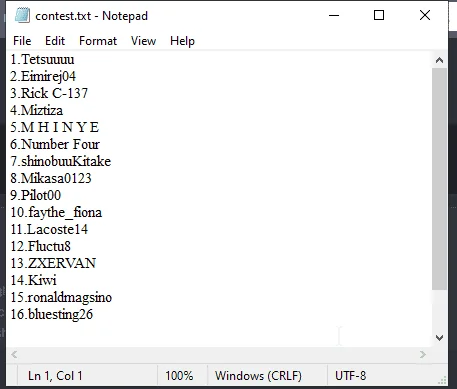The width and height of the screenshot is (457, 389).
Task: Click the line '12.Fluctu8'
Action: click(x=41, y=247)
